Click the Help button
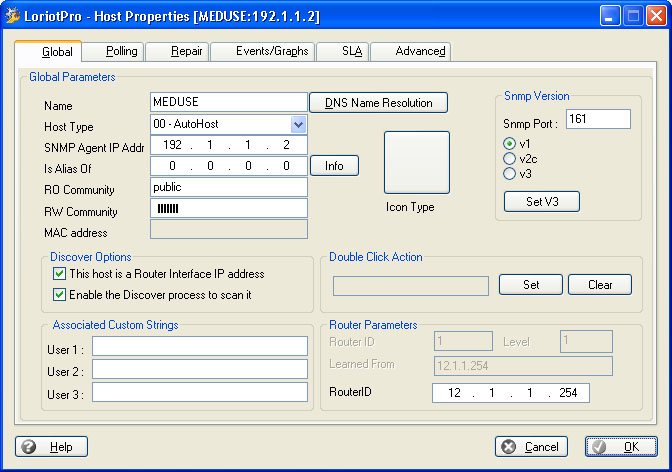The image size is (672, 472). click(51, 447)
